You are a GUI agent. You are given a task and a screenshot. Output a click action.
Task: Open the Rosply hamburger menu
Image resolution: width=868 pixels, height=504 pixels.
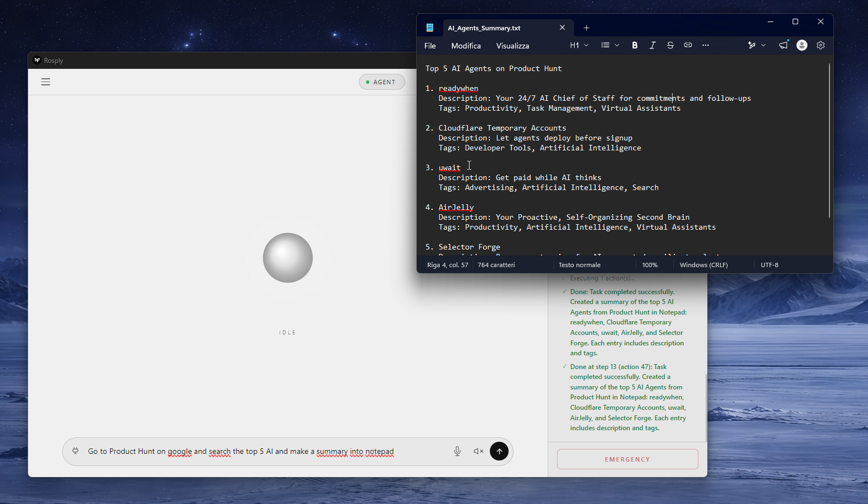46,82
